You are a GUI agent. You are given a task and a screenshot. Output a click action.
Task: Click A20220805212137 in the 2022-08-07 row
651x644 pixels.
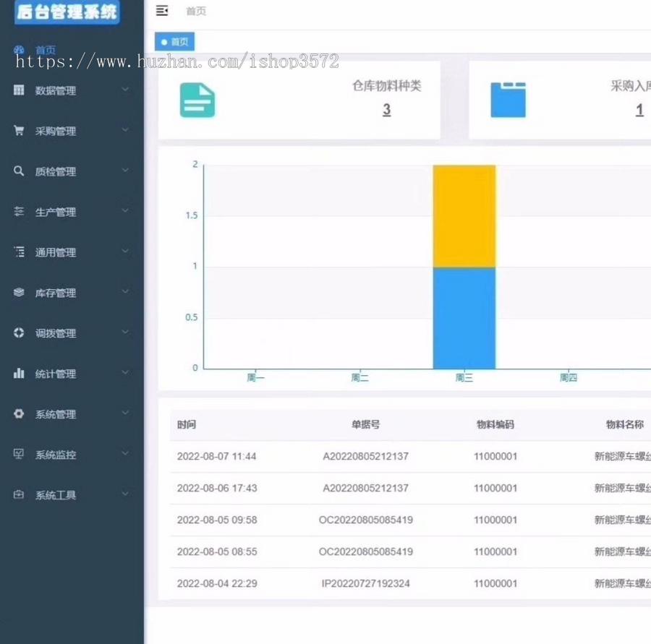pyautogui.click(x=366, y=456)
